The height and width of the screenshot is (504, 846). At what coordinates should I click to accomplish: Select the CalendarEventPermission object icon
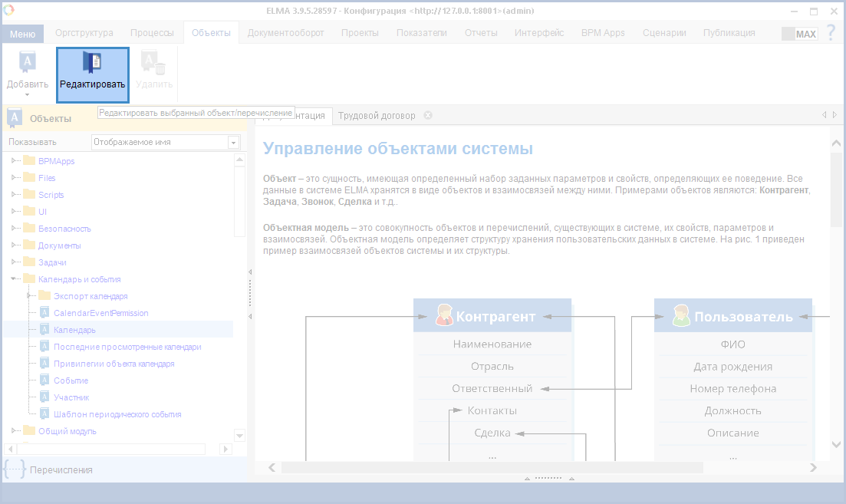coord(44,313)
